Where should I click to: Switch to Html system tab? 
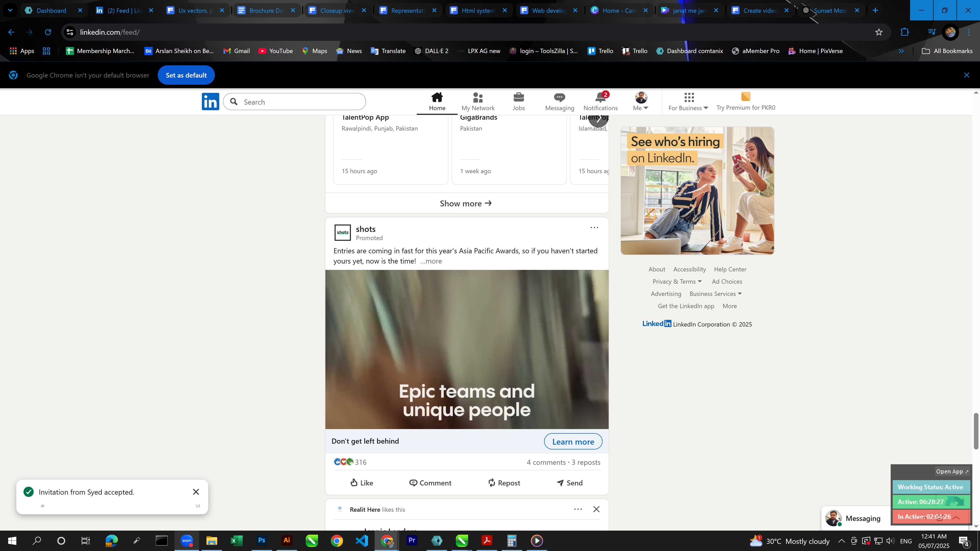478,10
